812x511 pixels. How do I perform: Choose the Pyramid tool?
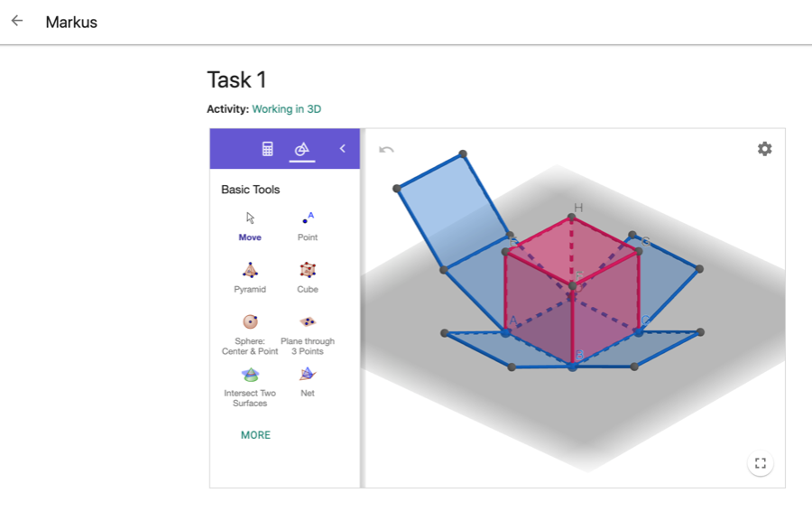pyautogui.click(x=250, y=278)
